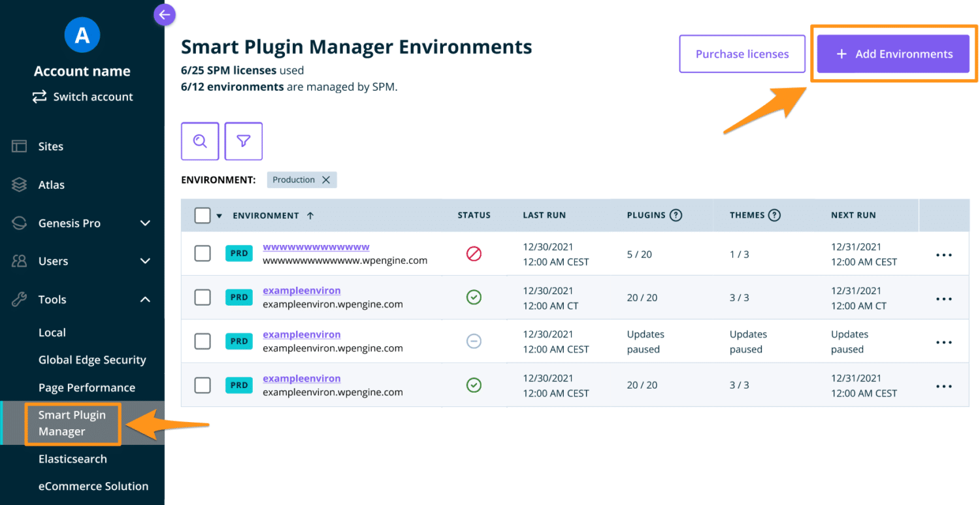980x505 pixels.
Task: View the Plugins column help icon
Action: [676, 215]
